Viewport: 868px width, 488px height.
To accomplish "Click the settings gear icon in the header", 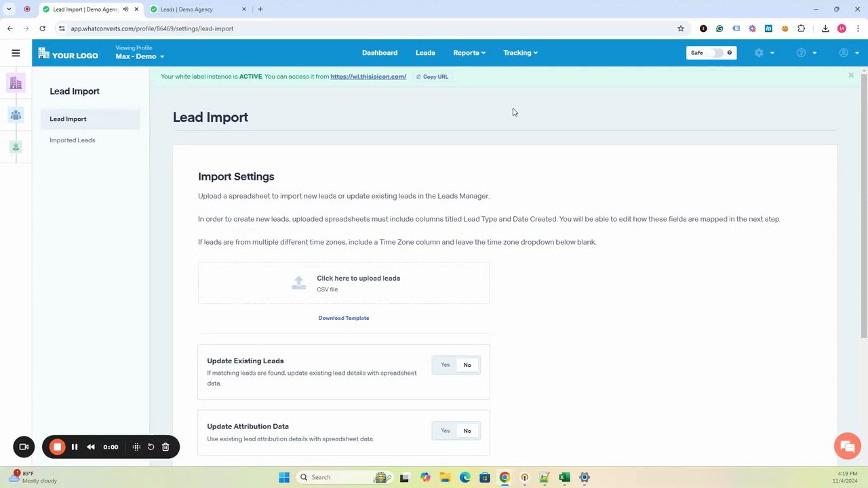I will pos(759,53).
